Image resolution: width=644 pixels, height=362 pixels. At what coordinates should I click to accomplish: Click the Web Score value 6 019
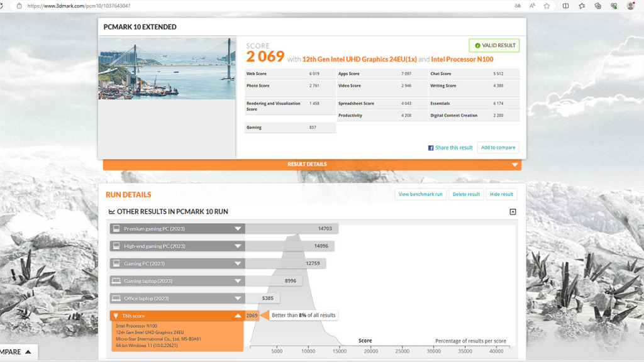(x=314, y=74)
